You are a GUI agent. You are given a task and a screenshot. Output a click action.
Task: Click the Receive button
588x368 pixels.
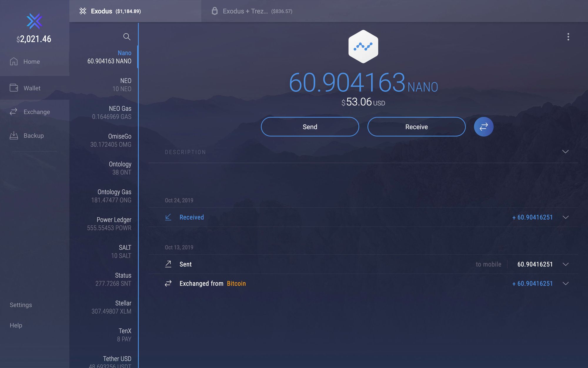417,127
